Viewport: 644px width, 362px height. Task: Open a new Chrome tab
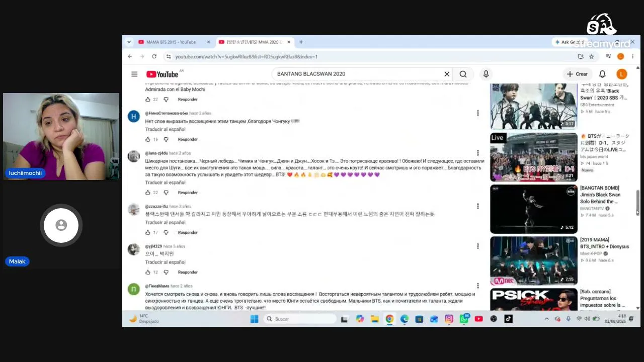pos(301,42)
